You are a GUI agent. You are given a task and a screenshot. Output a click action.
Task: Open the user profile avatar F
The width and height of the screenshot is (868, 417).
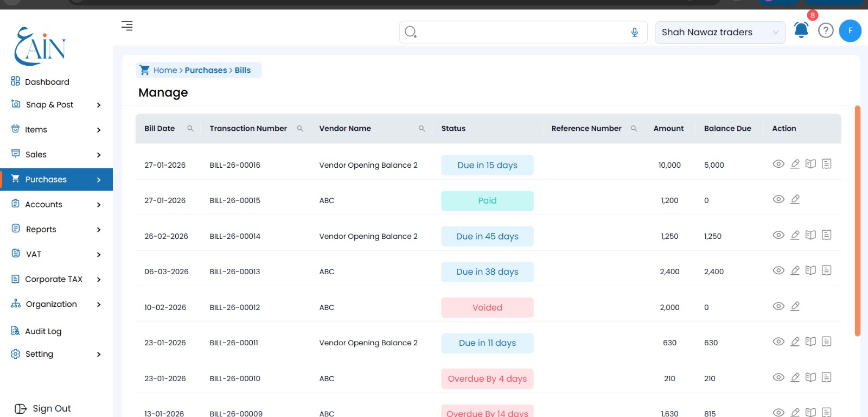(x=850, y=30)
